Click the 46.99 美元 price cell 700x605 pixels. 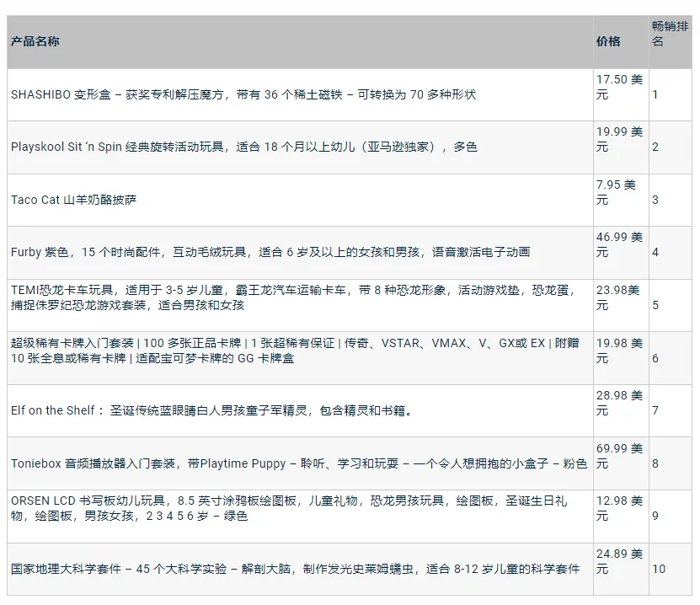click(x=621, y=253)
